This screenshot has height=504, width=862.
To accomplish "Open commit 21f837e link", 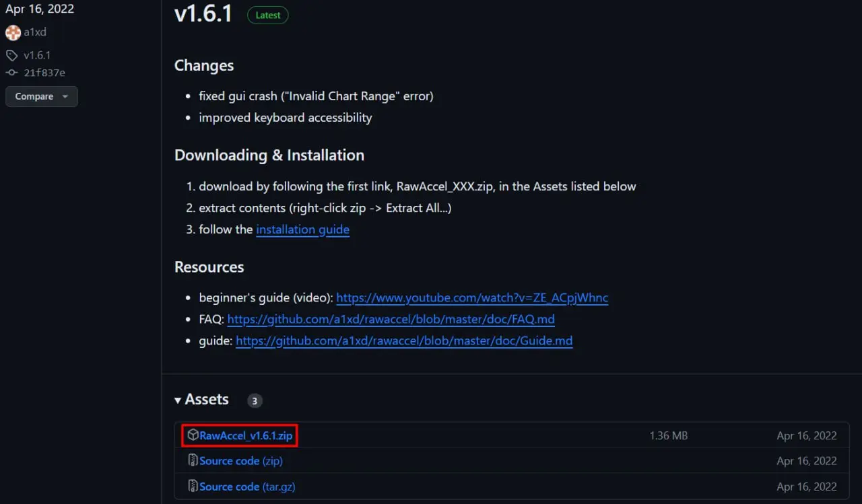I will 44,73.
